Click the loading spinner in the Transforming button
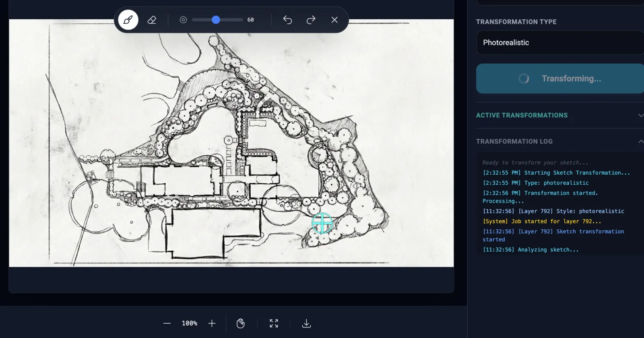This screenshot has width=644, height=338. coord(524,78)
